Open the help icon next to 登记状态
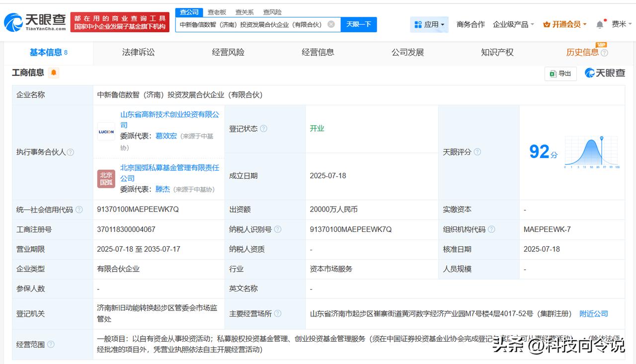Image resolution: width=636 pixels, height=364 pixels. pyautogui.click(x=263, y=129)
